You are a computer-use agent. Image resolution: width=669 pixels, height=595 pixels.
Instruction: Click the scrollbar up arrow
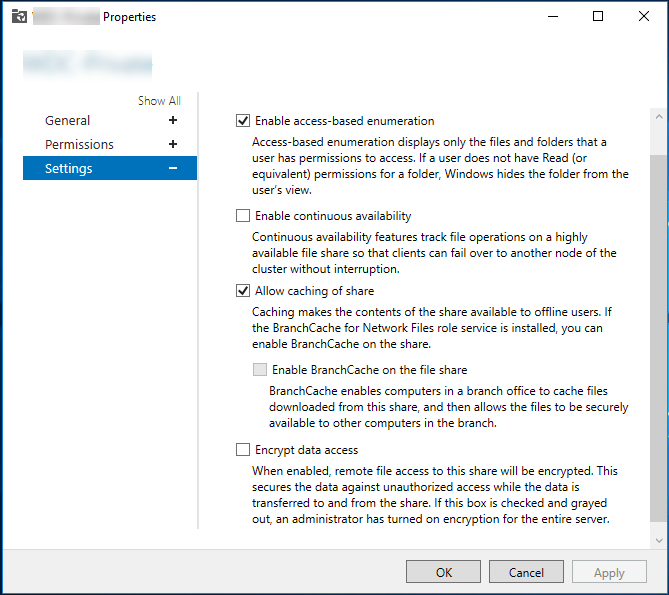(x=658, y=117)
